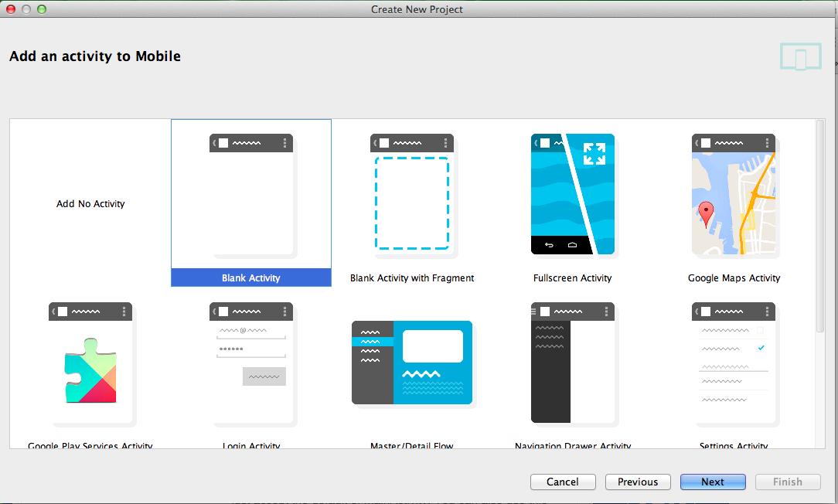Click the vertical scrollbar of template list
The height and width of the screenshot is (504, 838).
820,226
